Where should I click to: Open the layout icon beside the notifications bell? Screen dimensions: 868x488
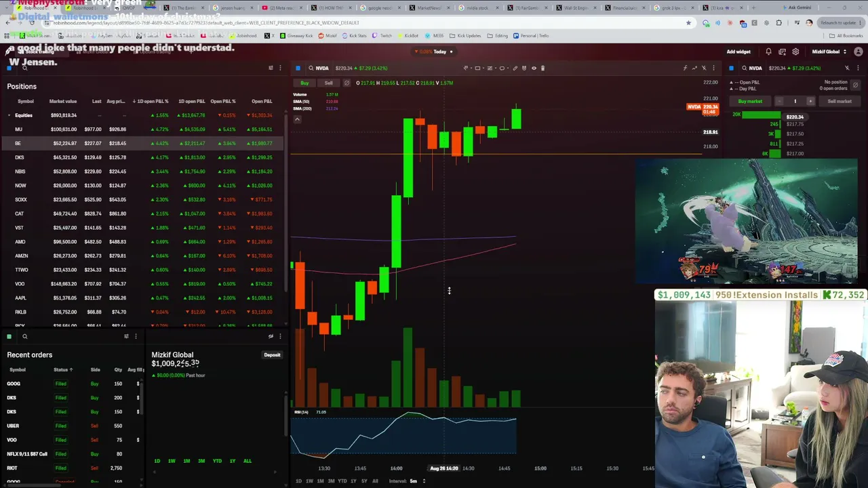click(782, 52)
